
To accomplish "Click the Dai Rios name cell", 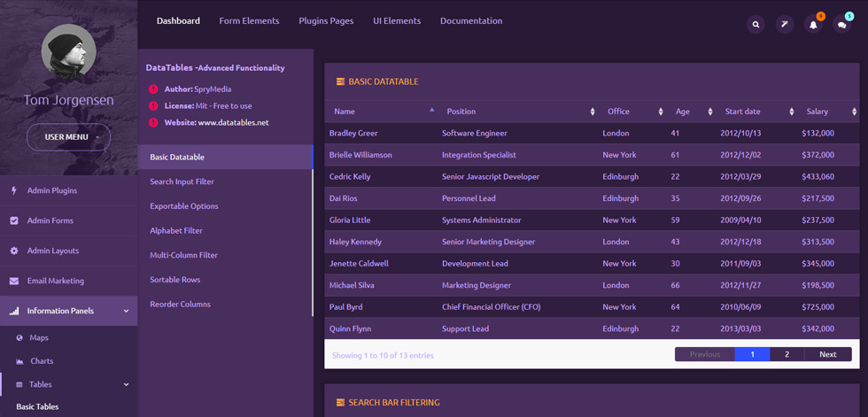I will click(344, 198).
